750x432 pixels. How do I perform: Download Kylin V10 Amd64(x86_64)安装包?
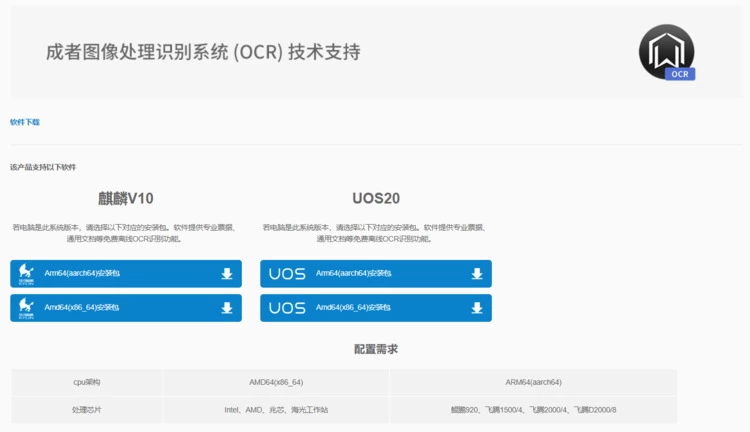pyautogui.click(x=82, y=308)
